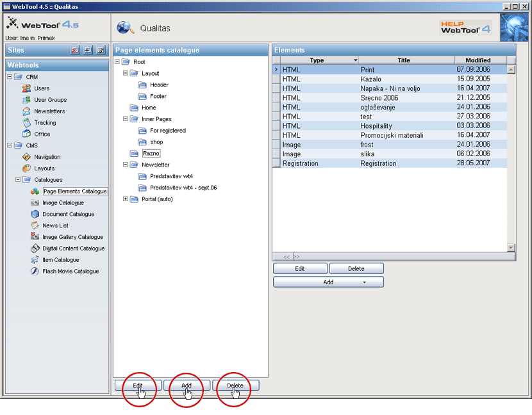The image size is (532, 415).
Task: Collapse the Inner Pages folder
Action: (126, 119)
